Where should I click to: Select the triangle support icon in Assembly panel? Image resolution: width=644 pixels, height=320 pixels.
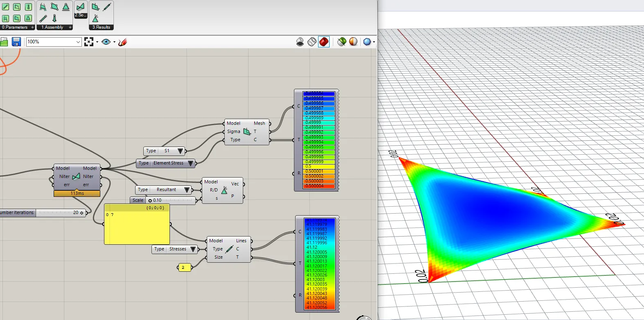coord(66,7)
